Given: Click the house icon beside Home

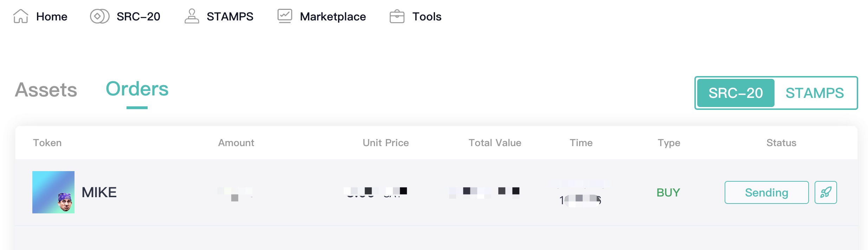Looking at the screenshot, I should pos(21,16).
